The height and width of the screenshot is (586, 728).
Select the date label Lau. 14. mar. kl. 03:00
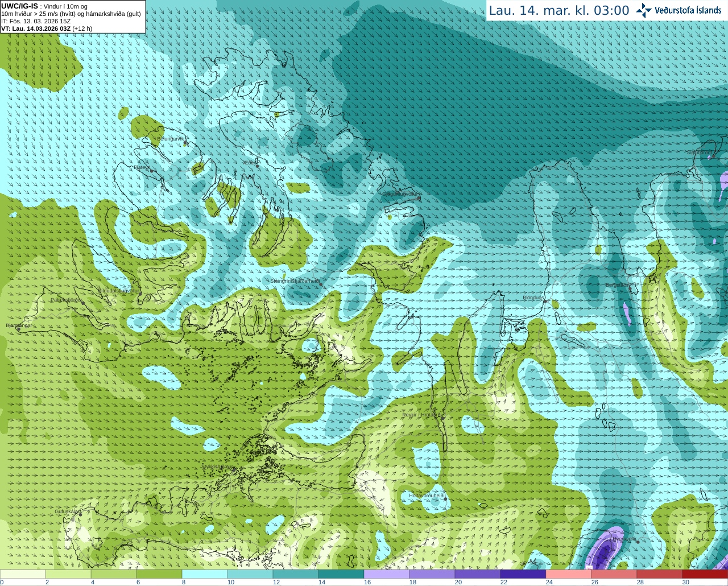click(559, 11)
